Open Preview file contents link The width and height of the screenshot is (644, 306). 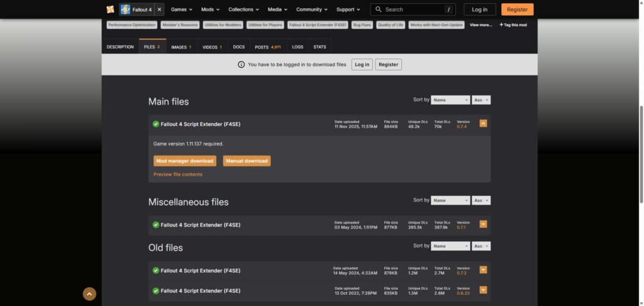pyautogui.click(x=178, y=174)
